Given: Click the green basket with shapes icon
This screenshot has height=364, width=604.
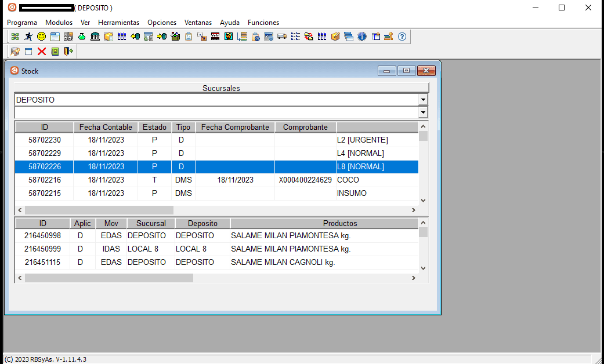Looking at the screenshot, I should coord(175,37).
